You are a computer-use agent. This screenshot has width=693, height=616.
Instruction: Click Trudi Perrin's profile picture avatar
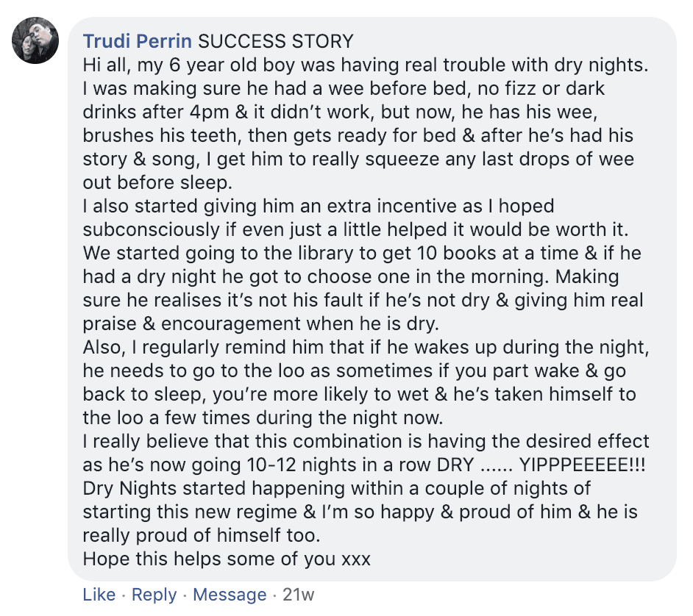pos(36,42)
